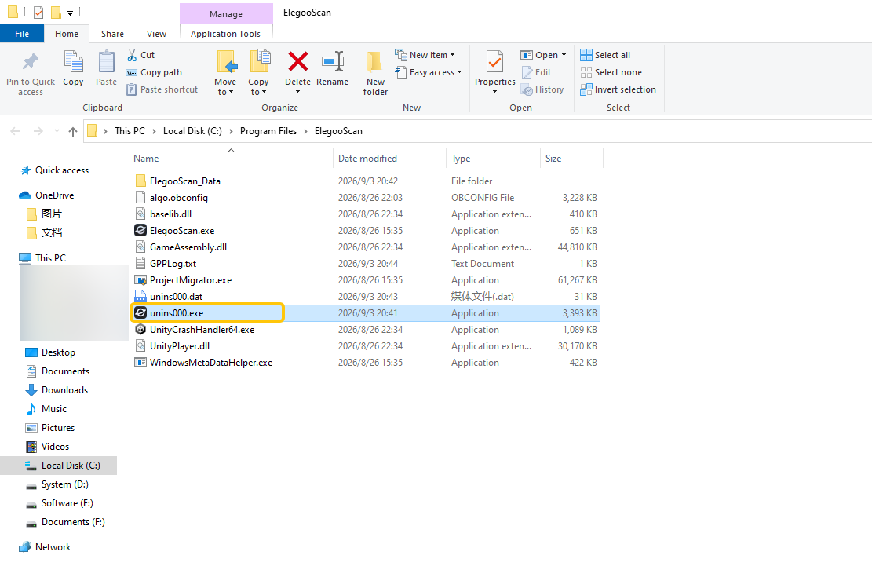
Task: Expand chevron after Program Files breadcrumb
Action: click(305, 131)
